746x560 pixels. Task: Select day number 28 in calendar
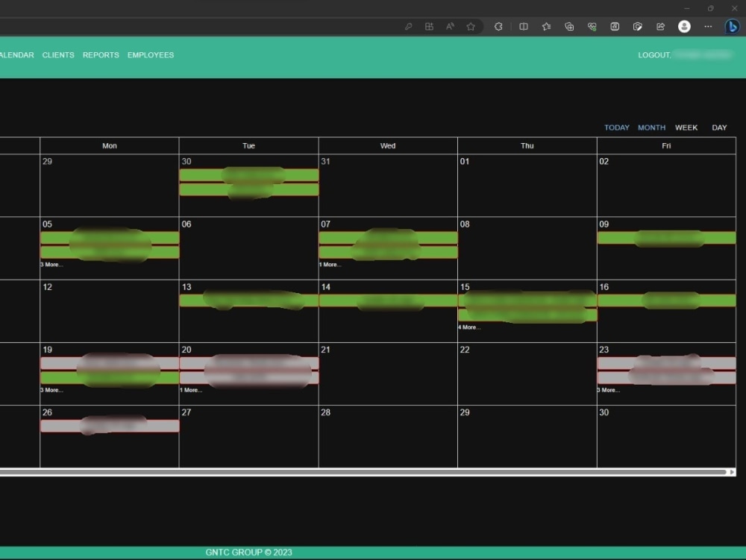pyautogui.click(x=325, y=412)
